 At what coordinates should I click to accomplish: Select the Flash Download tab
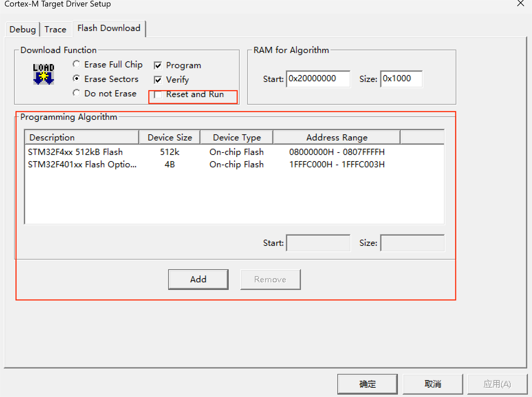tap(109, 28)
